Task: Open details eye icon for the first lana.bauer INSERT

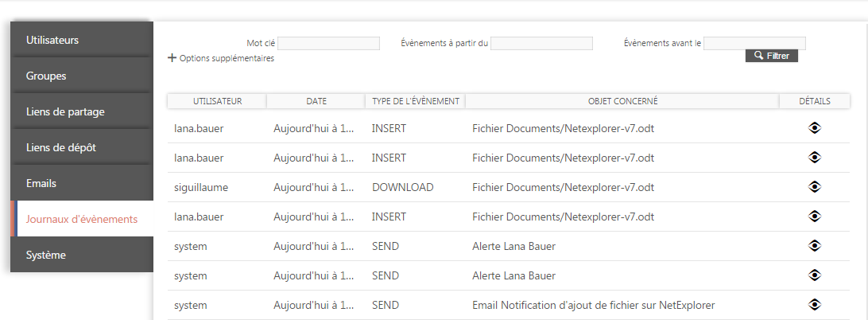Action: (x=814, y=128)
